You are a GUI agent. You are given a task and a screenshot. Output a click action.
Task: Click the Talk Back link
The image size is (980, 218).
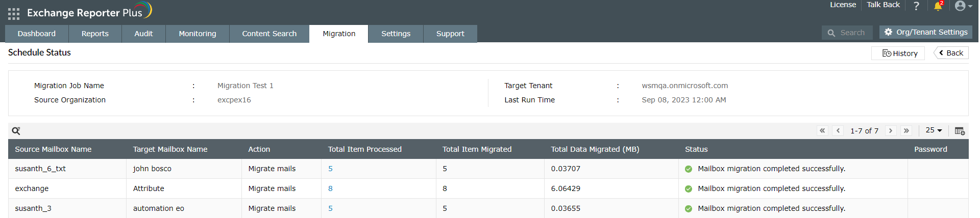pos(883,5)
